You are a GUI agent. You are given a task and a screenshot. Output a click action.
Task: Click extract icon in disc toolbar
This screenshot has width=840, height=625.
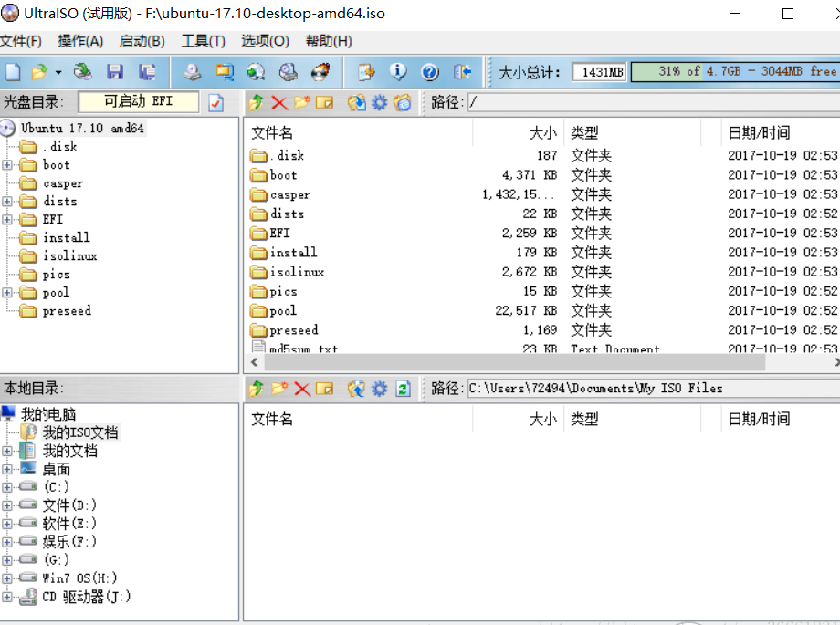point(356,102)
